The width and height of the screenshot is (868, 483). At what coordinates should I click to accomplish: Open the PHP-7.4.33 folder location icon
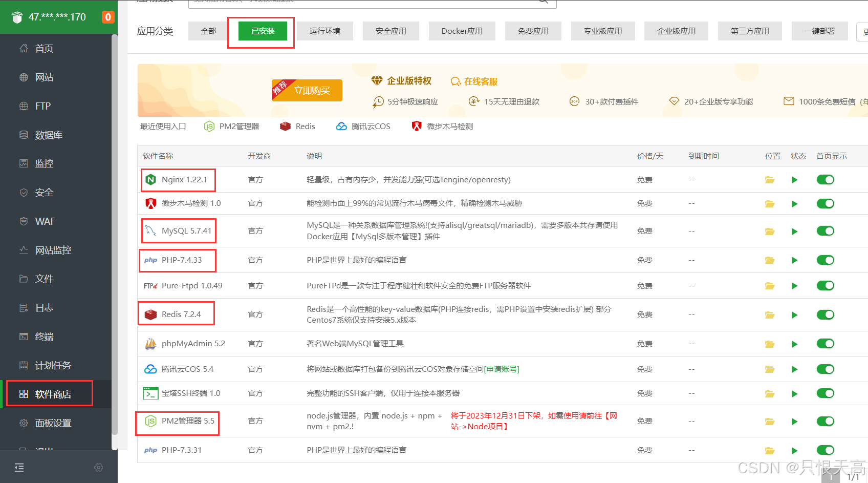coord(770,260)
